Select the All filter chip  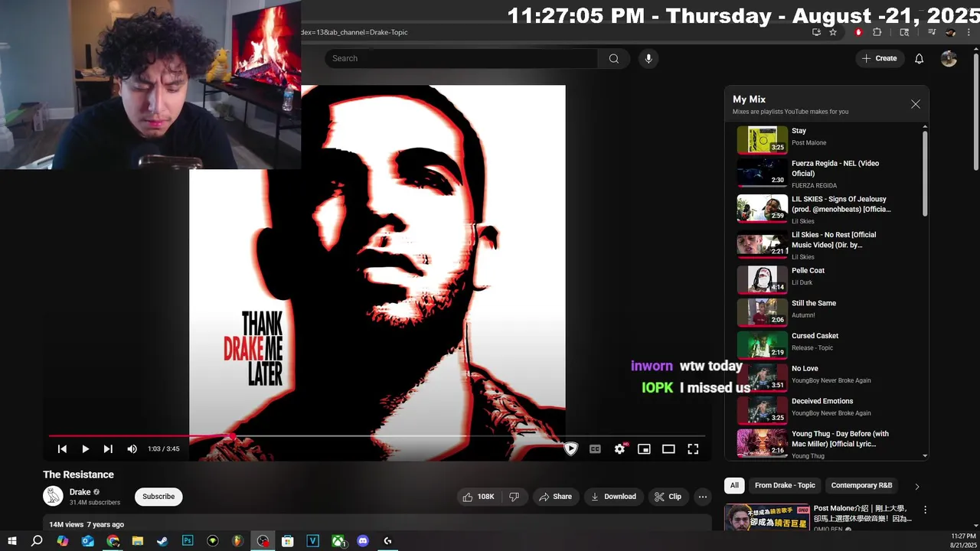click(734, 485)
